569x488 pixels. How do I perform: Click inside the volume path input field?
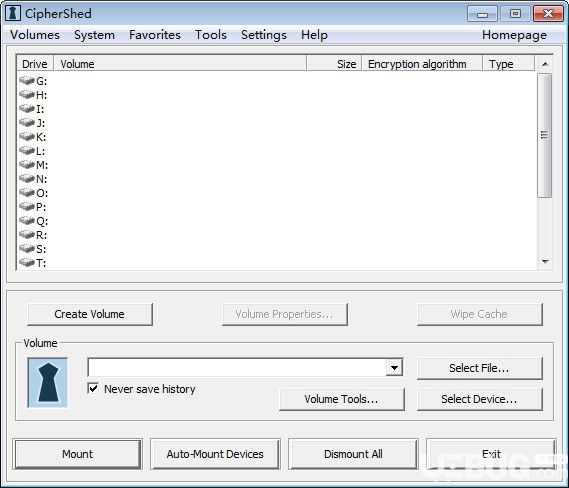click(237, 368)
